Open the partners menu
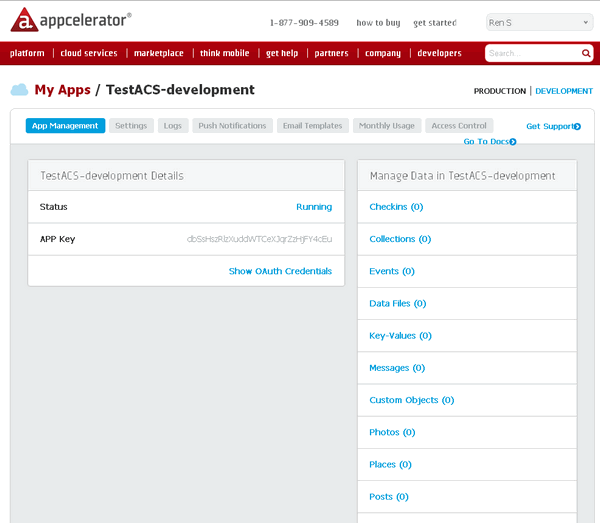The image size is (600, 523). coord(331,53)
